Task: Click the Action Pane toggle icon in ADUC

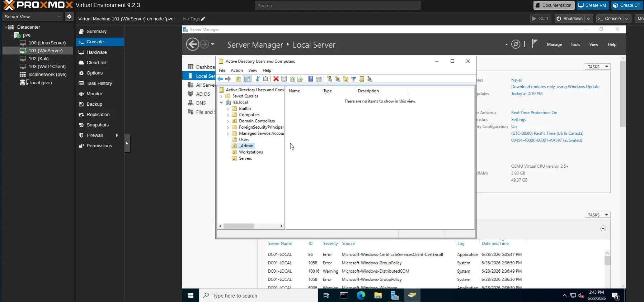Action: [319, 79]
